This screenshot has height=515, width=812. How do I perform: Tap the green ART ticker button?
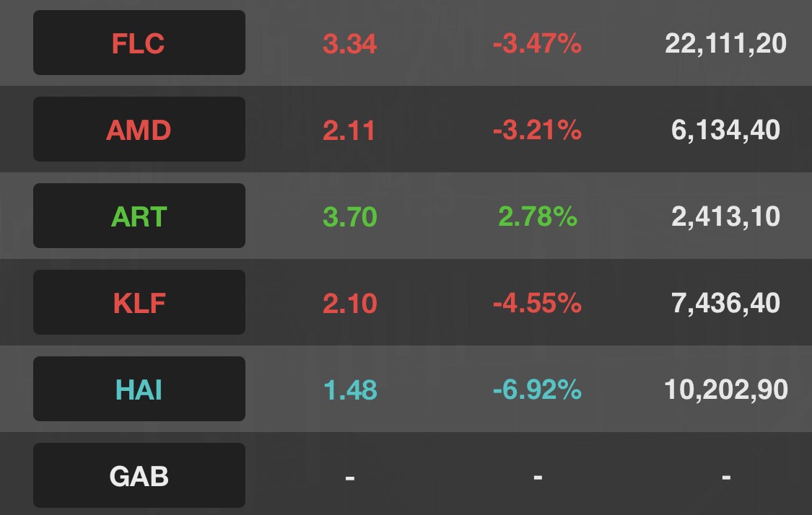click(x=139, y=216)
